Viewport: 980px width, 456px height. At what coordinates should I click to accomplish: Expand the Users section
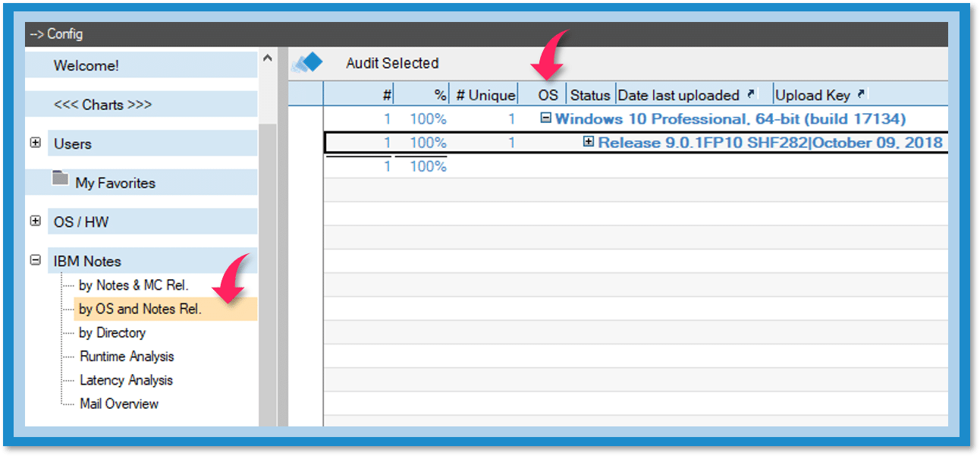point(35,143)
